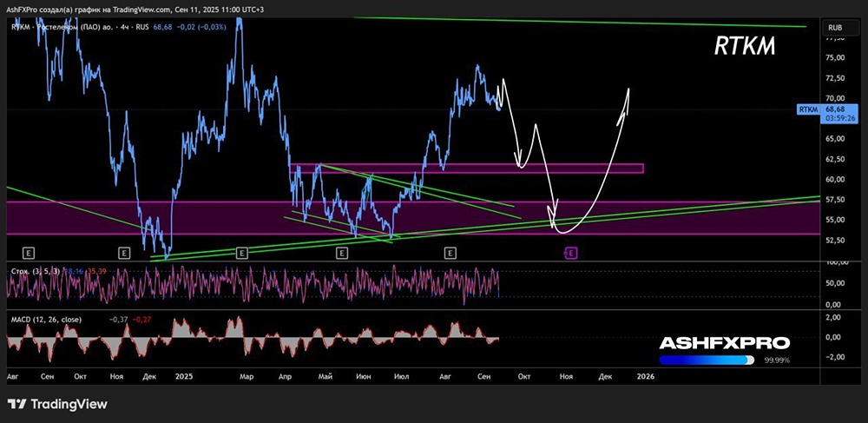The image size is (868, 423).
Task: Select the MACD (12, 26, close) indicator label
Action: click(x=47, y=320)
